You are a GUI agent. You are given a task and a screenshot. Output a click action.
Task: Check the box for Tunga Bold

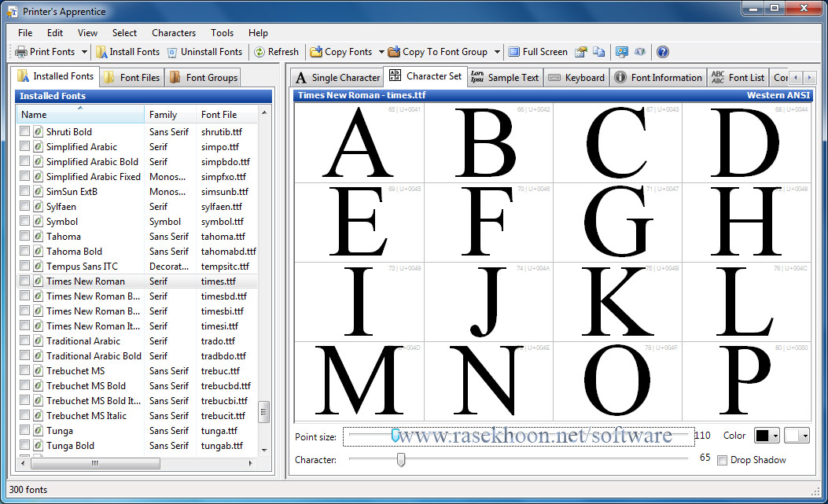click(x=25, y=445)
